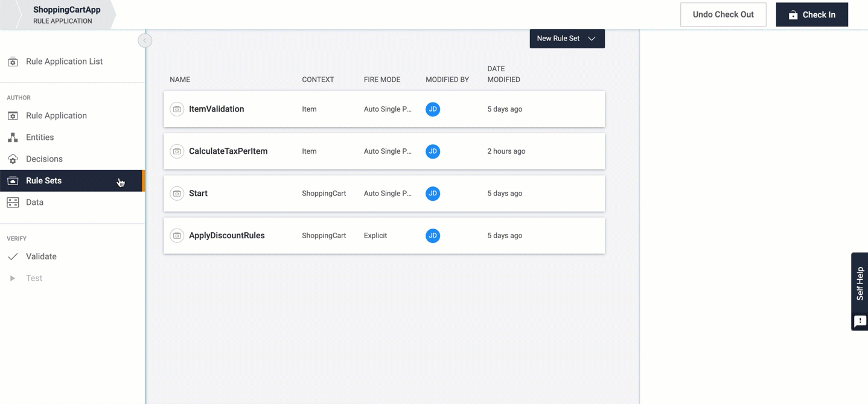Image resolution: width=868 pixels, height=404 pixels.
Task: Click the Explicit fire mode cell
Action: (x=375, y=236)
